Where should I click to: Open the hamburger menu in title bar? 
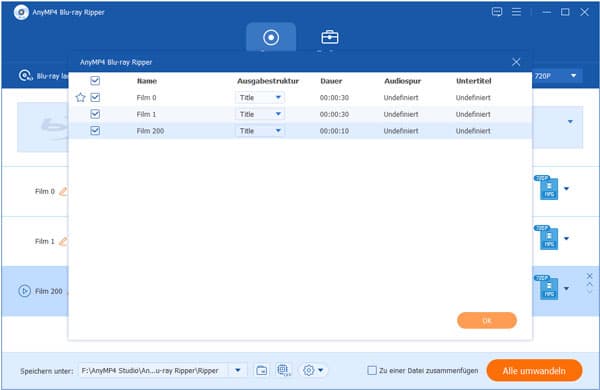(x=516, y=12)
